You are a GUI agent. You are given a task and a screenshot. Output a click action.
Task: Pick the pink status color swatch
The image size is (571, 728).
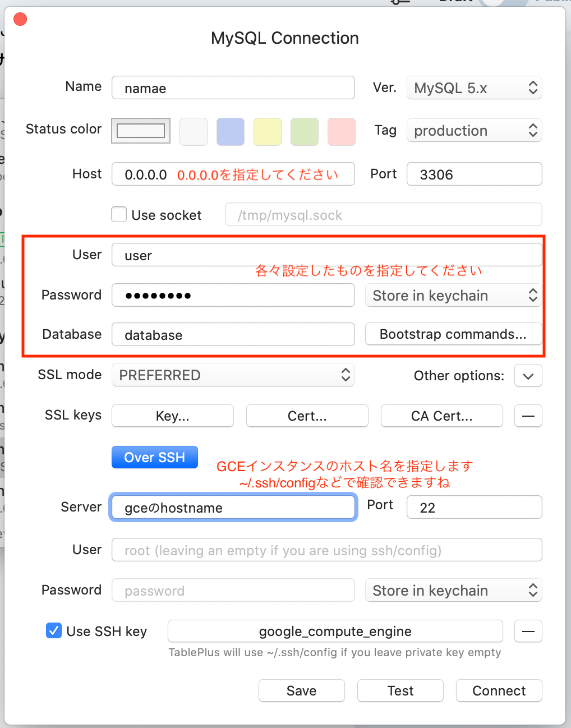(x=342, y=132)
